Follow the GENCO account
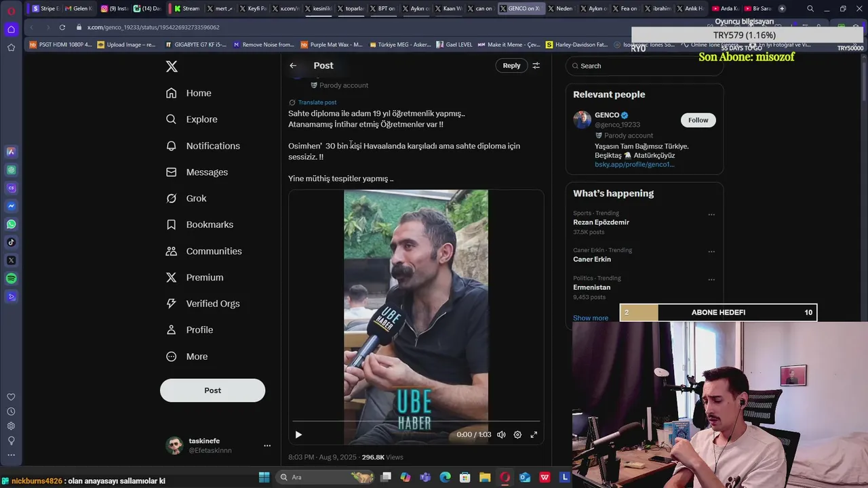Image resolution: width=868 pixels, height=488 pixels. pos(698,120)
